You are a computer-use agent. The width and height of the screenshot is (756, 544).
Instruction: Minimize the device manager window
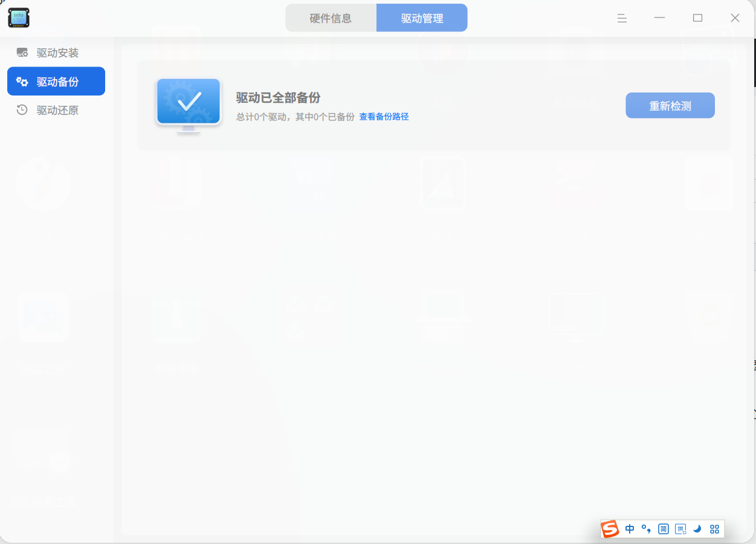[659, 18]
